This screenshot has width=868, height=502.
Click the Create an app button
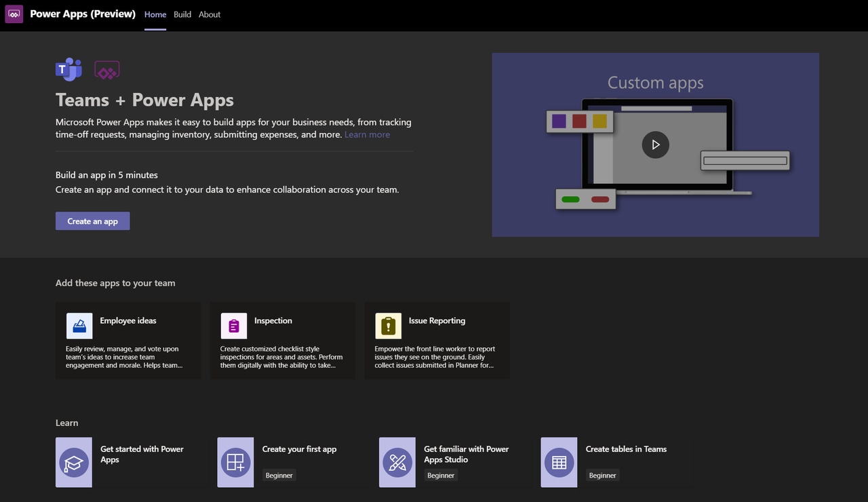coord(92,220)
